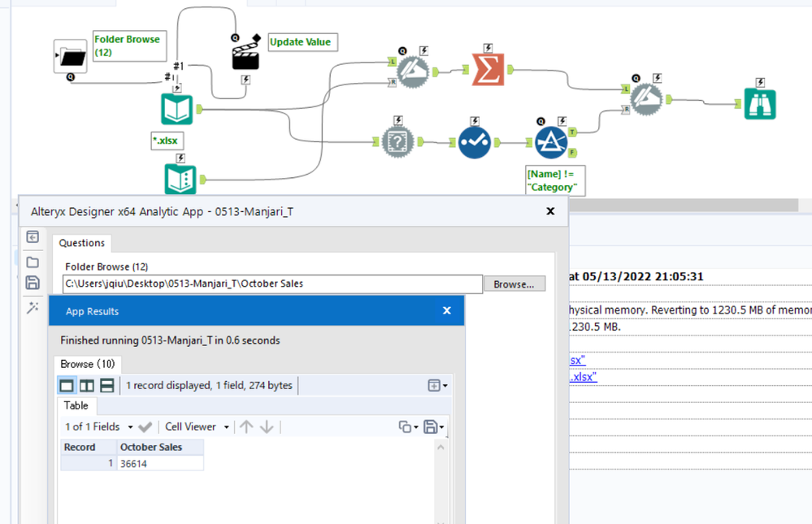The width and height of the screenshot is (812, 524).
Task: Select the Table tab
Action: [76, 405]
